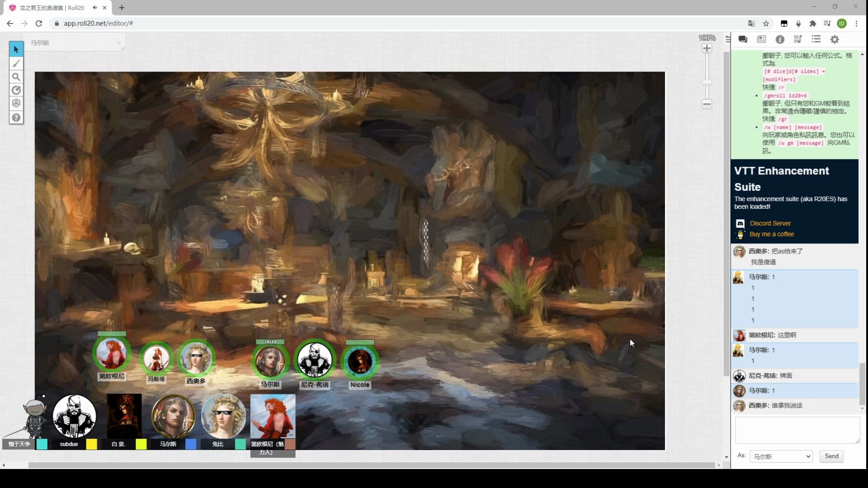Open the Compendium info tab

780,39
